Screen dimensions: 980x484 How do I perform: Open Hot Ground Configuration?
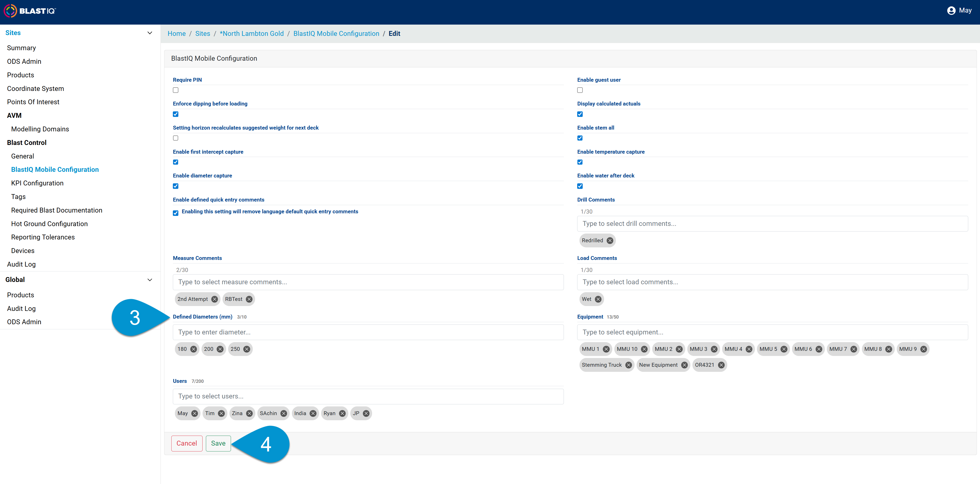(x=49, y=224)
